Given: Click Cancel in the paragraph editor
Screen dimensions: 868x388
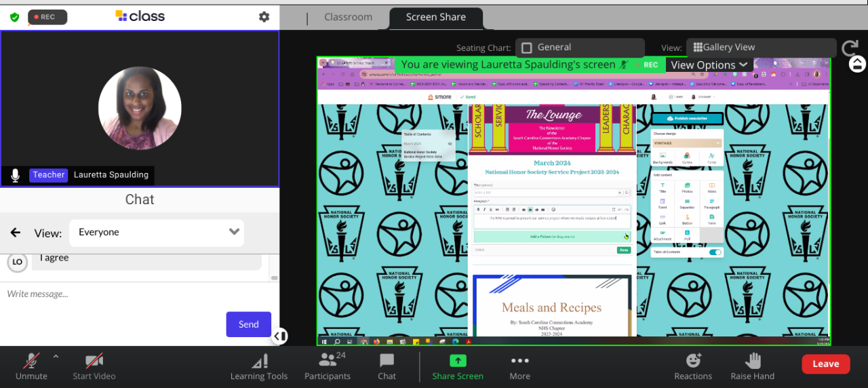Looking at the screenshot, I should (479, 250).
